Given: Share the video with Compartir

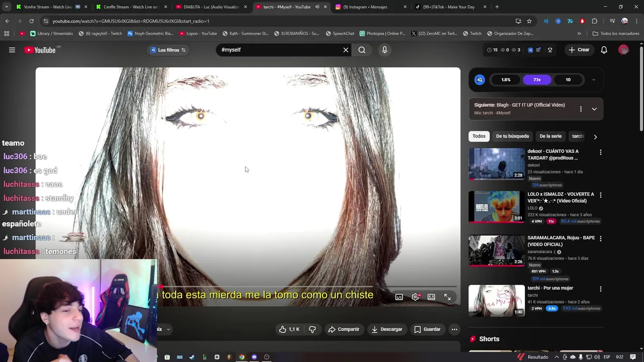Looking at the screenshot, I should (344, 329).
